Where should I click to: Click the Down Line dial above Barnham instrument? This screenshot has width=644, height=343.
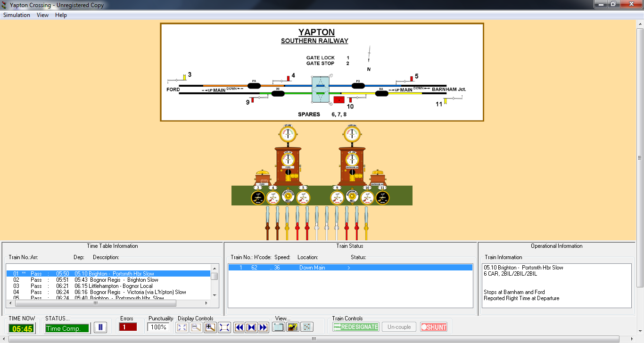click(x=352, y=134)
